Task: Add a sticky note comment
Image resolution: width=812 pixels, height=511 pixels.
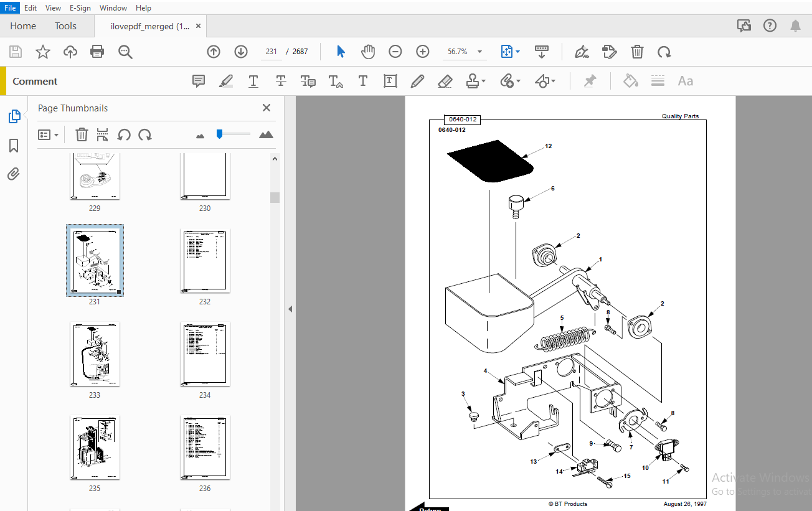Action: [199, 81]
